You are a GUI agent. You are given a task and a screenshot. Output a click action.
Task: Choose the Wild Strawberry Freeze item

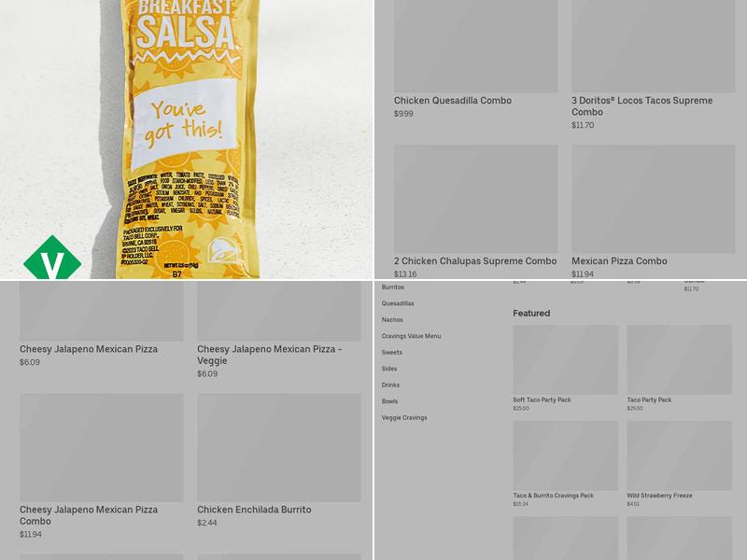659,496
